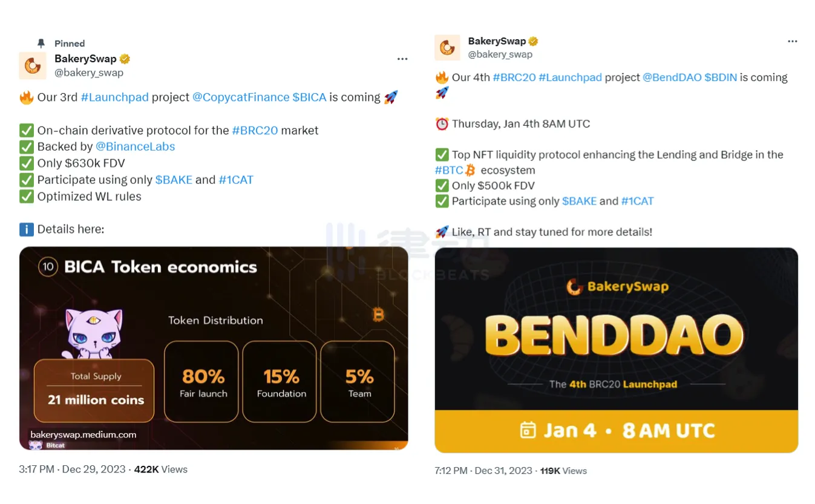Viewport: 815px width, 504px height.
Task: Open more options on the BendDAO tweet
Action: click(x=793, y=41)
